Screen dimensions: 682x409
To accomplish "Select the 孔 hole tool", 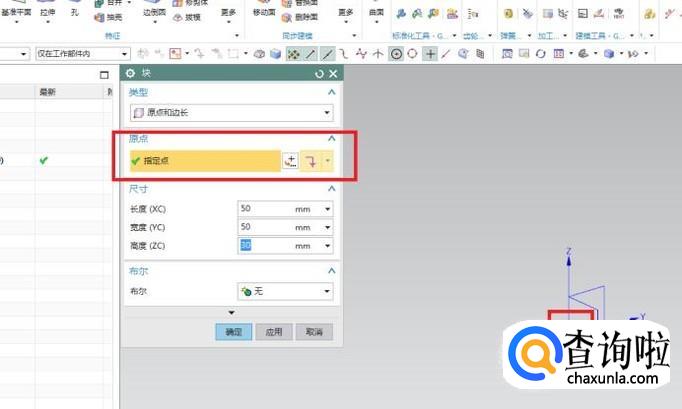I will coord(75,10).
